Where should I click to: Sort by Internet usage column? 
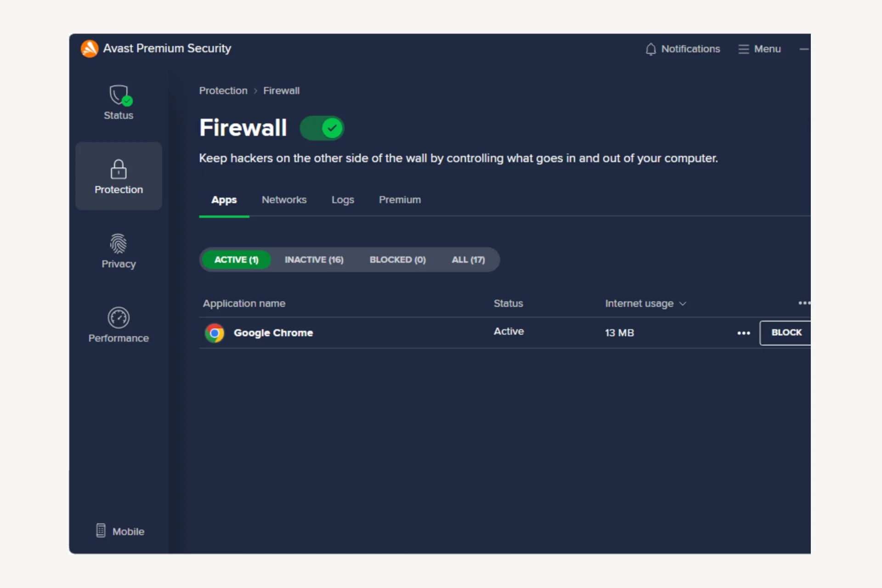645,304
